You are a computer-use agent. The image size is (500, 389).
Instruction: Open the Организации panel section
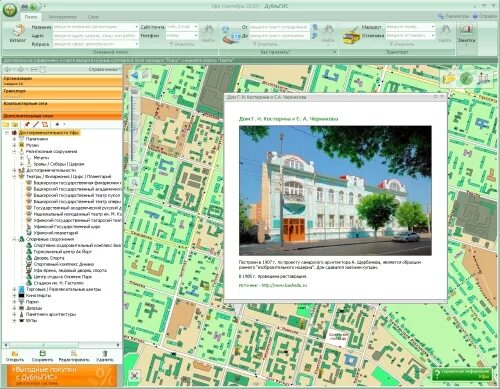coord(62,81)
